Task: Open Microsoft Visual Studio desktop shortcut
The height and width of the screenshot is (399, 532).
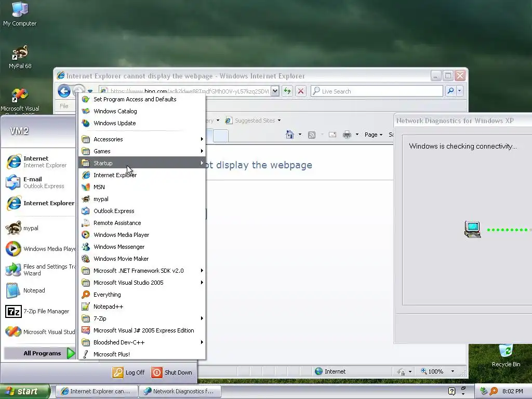Action: tap(20, 100)
